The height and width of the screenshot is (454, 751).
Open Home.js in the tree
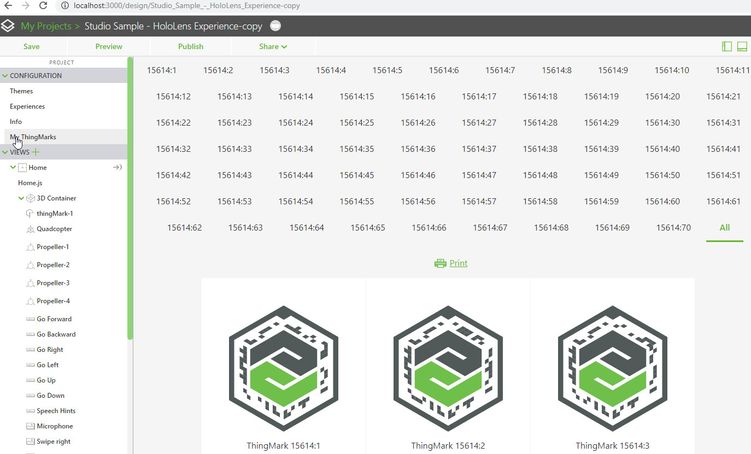(30, 183)
